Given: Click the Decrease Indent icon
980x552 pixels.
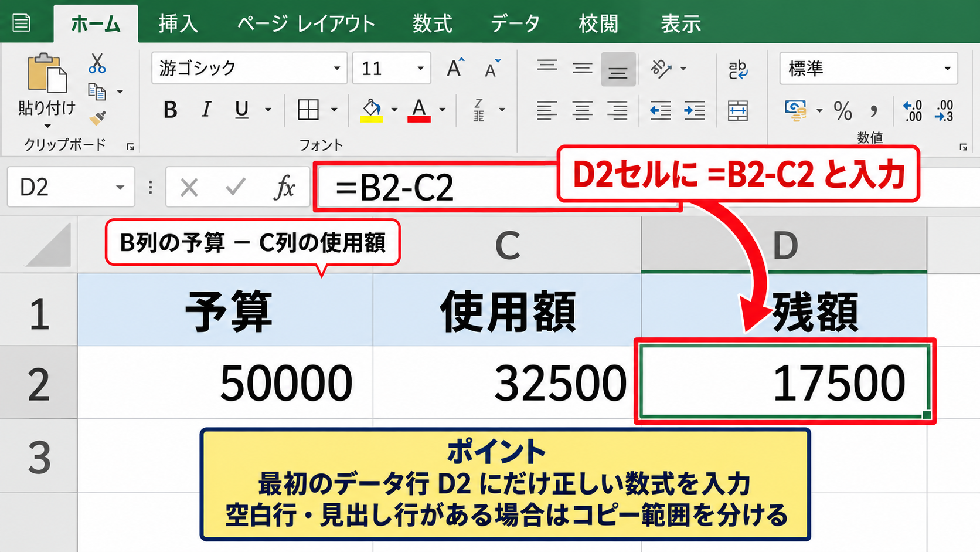Looking at the screenshot, I should pyautogui.click(x=661, y=110).
